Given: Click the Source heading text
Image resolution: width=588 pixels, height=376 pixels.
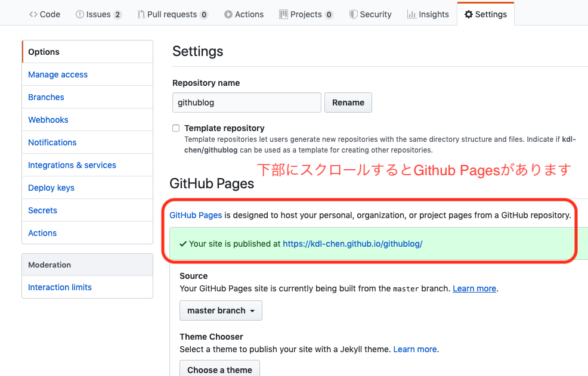Looking at the screenshot, I should (x=193, y=276).
